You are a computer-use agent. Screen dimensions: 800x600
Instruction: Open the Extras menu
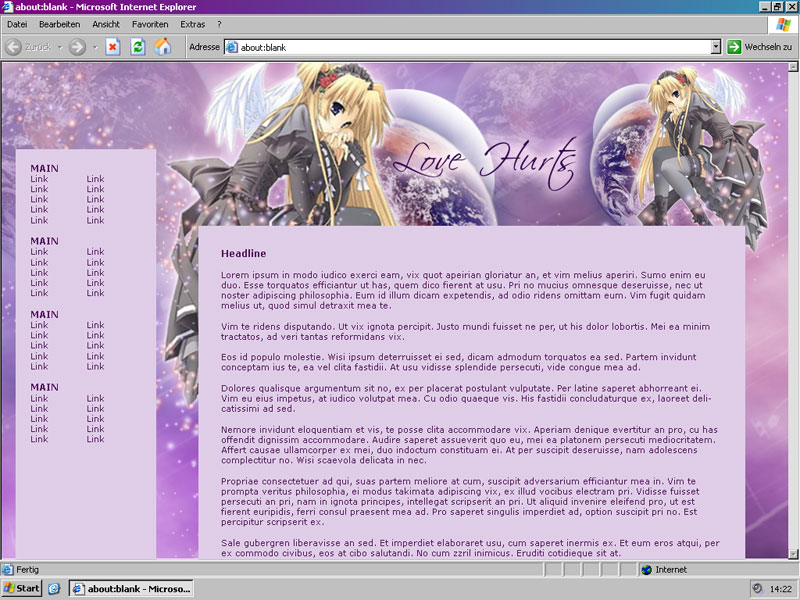click(x=192, y=24)
